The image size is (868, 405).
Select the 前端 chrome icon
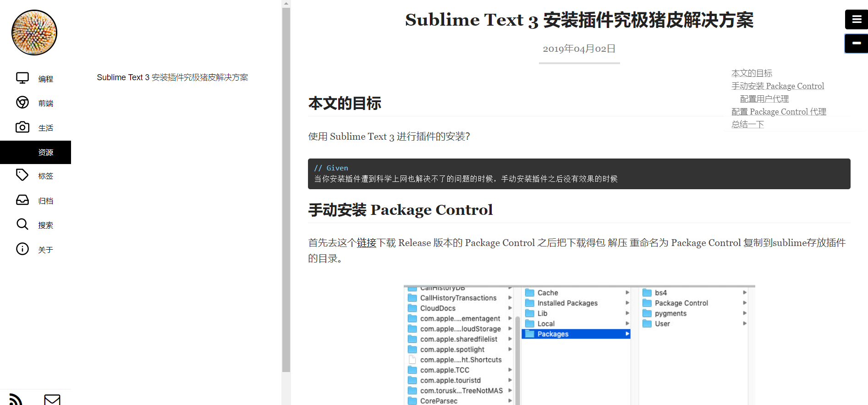(x=22, y=102)
